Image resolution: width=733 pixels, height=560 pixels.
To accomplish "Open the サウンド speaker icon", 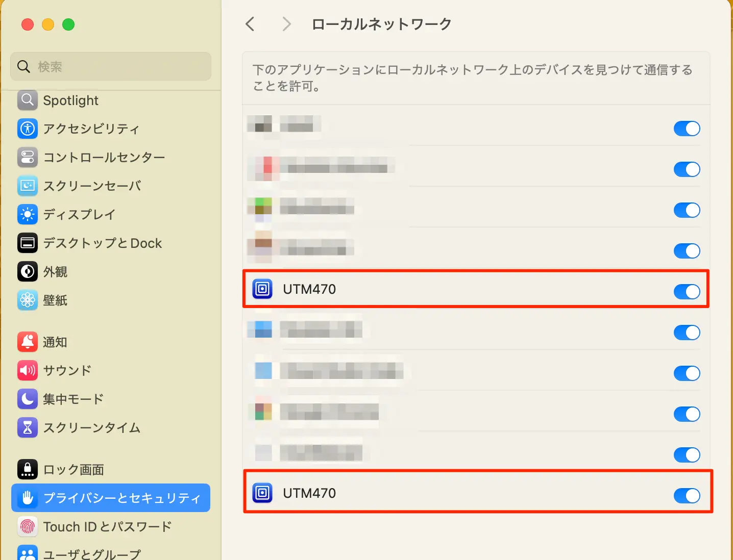I will coord(28,370).
